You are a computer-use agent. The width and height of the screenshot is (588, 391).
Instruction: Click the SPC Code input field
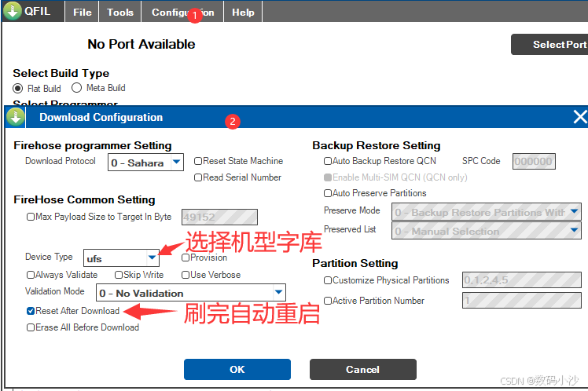(534, 162)
